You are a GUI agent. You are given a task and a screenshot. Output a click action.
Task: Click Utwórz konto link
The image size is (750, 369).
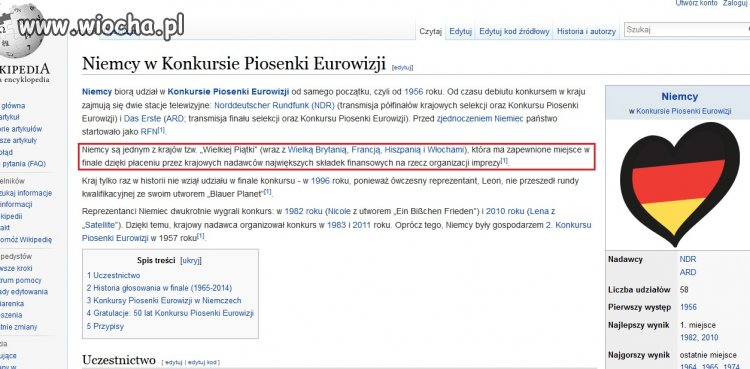pyautogui.click(x=696, y=3)
